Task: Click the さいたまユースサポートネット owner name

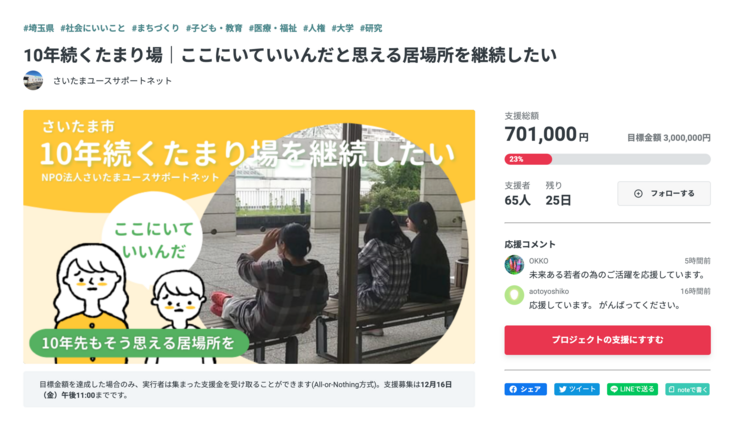Action: pos(112,81)
